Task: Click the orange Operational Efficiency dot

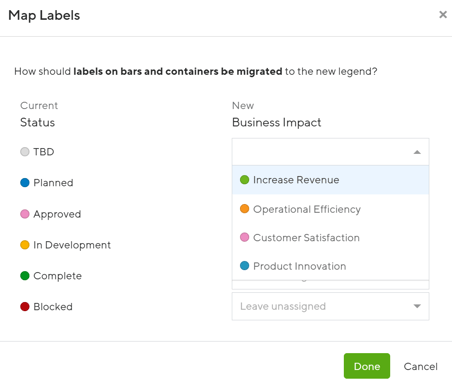Action: point(244,209)
